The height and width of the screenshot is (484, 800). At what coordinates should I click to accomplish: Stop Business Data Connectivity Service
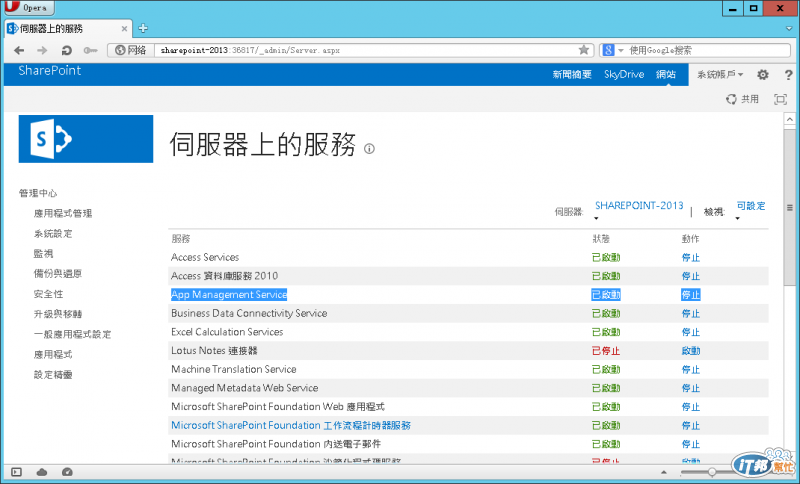click(x=691, y=314)
